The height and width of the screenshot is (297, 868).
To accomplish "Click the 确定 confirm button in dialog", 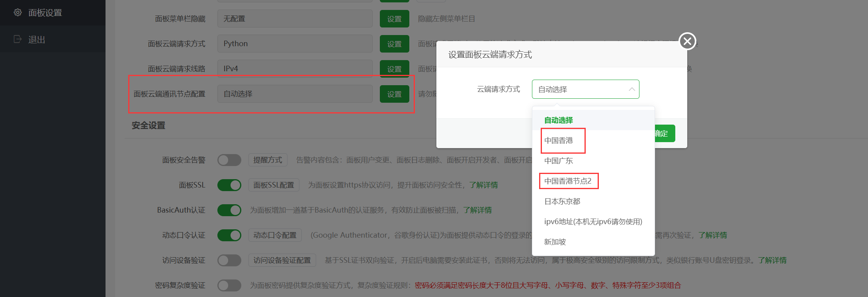I will [664, 133].
